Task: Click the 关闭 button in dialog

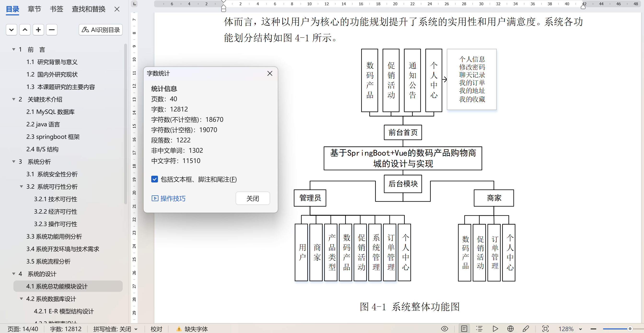Action: (253, 198)
